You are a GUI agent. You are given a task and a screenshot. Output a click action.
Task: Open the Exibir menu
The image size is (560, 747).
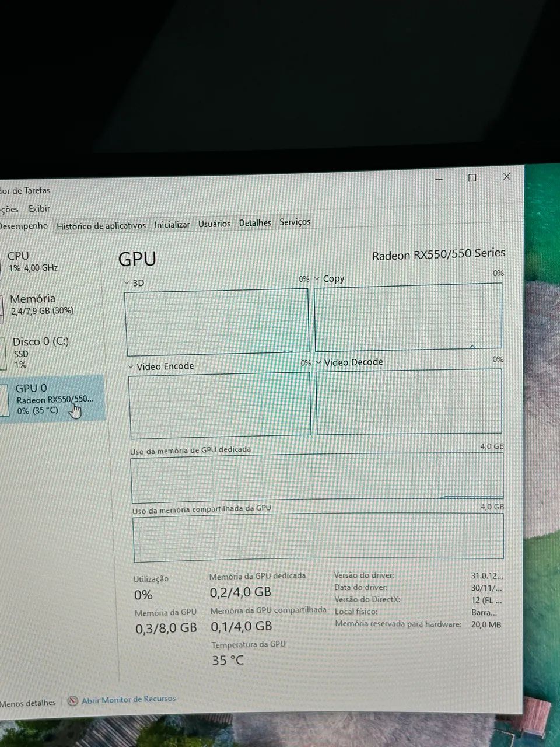click(39, 208)
